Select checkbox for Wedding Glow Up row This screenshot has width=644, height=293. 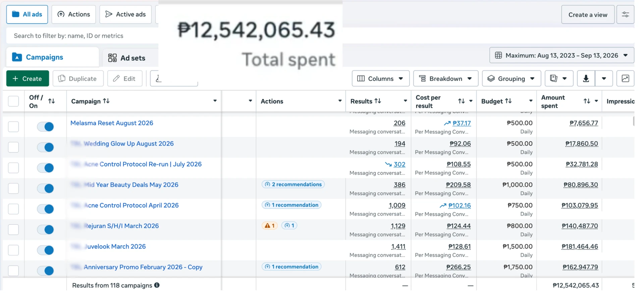tap(13, 147)
